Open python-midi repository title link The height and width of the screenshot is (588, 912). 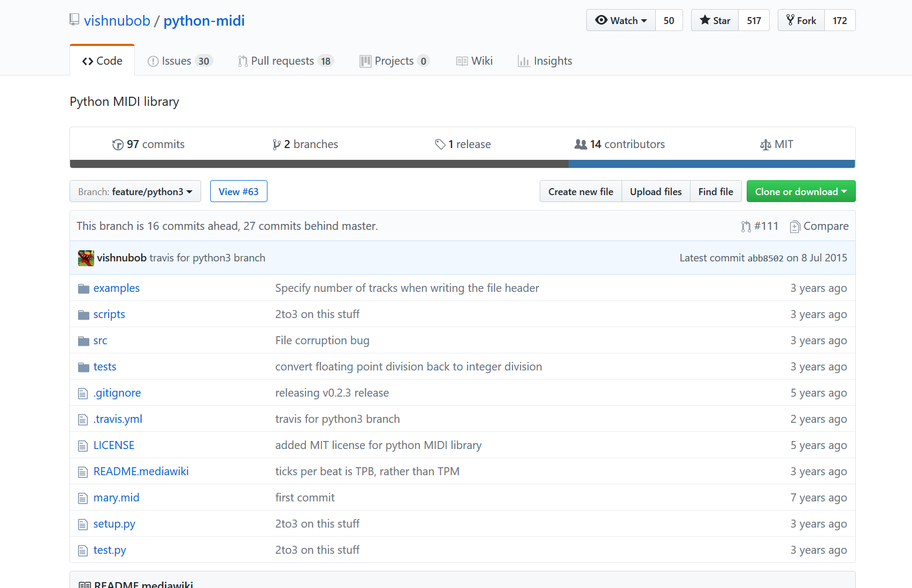[204, 20]
